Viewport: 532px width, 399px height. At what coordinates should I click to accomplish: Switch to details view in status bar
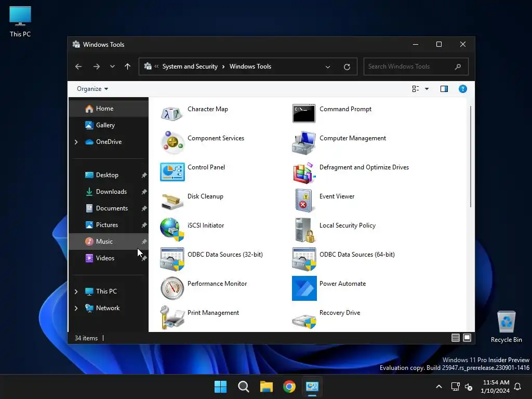[455, 338]
